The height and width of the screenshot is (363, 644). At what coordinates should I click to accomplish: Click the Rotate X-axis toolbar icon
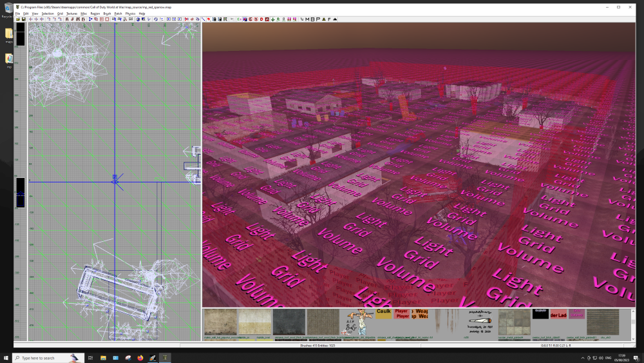click(x=49, y=19)
